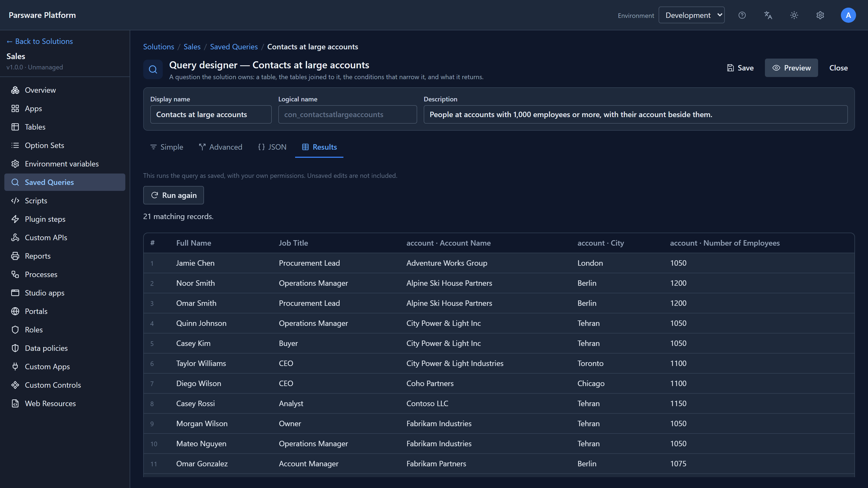Open Environment variables in the sidebar
The height and width of the screenshot is (488, 868).
coord(65,164)
